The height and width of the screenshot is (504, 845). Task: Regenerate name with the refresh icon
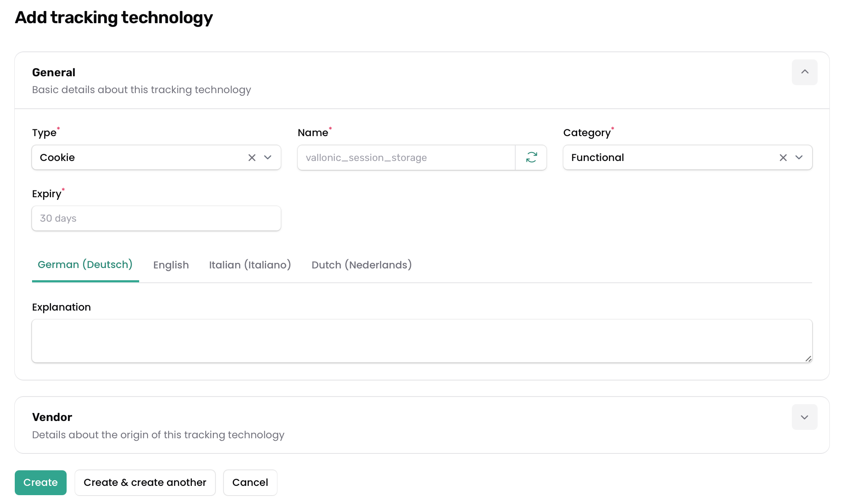tap(531, 158)
